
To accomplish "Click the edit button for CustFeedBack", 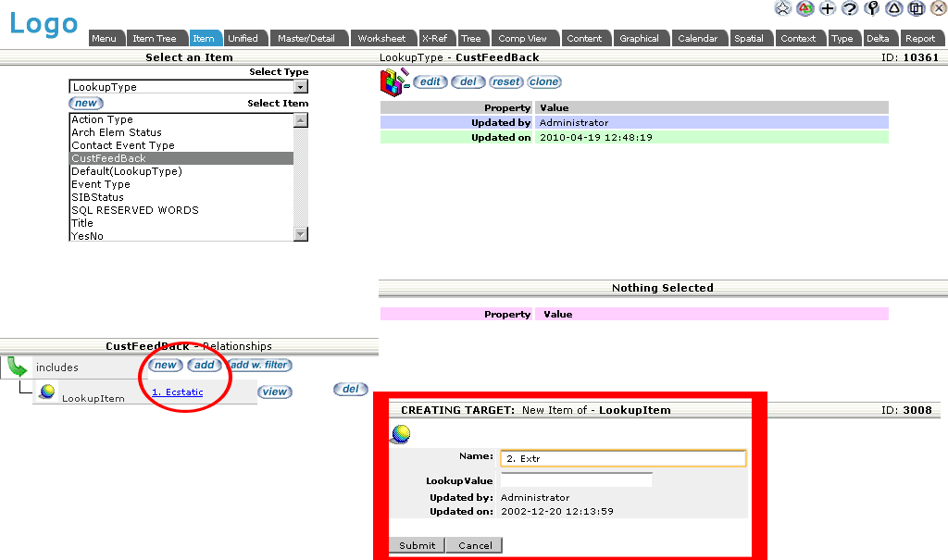I will point(430,81).
